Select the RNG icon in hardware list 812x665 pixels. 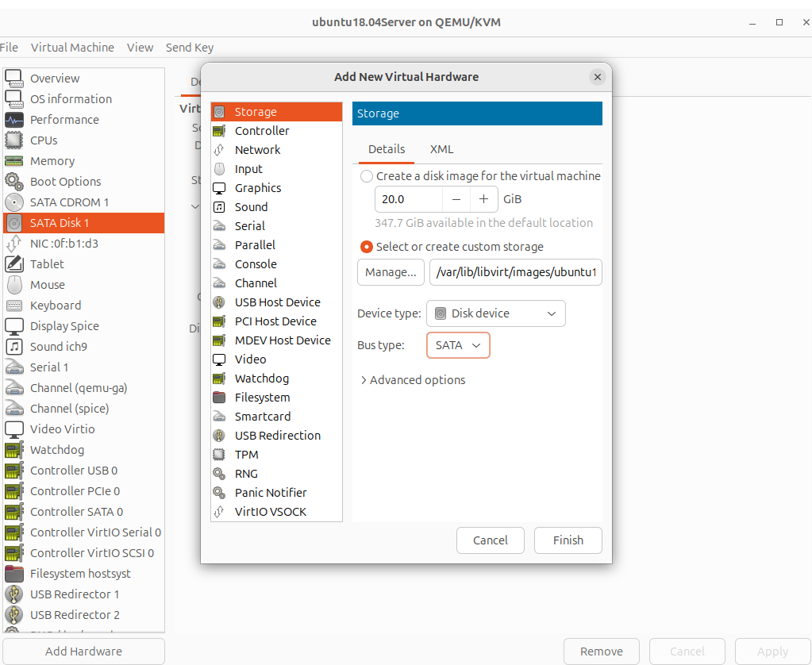pos(219,474)
